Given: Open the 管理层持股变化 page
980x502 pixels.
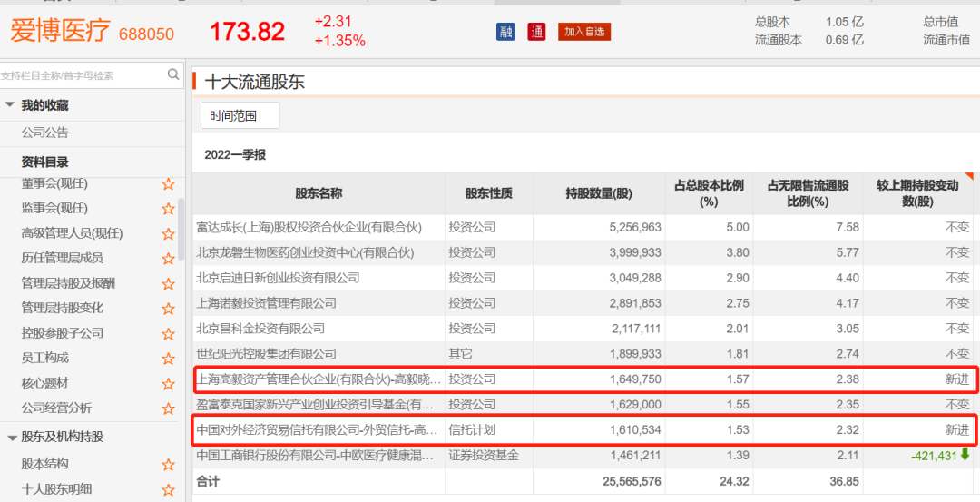Looking at the screenshot, I should click(63, 308).
